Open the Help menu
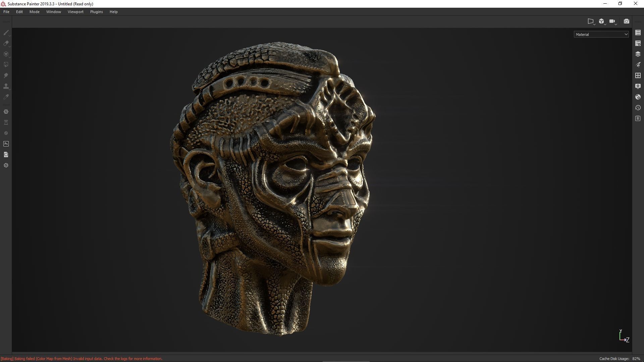Viewport: 644px width, 362px height. click(x=114, y=12)
